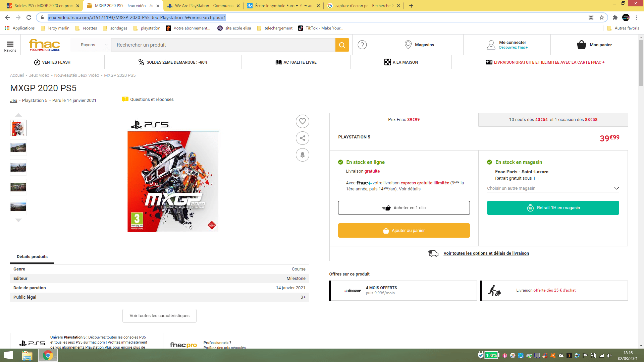This screenshot has height=362, width=644.
Task: Open the Rayons search category dropdown
Action: pos(94,45)
